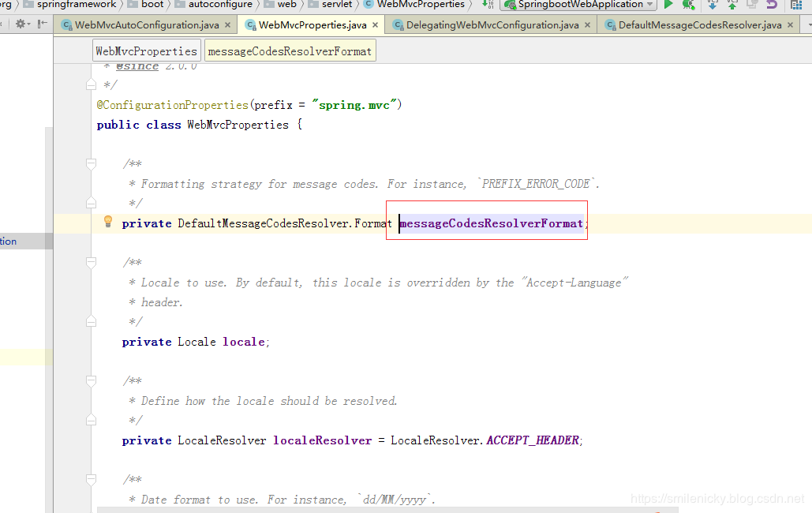812x513 pixels.
Task: Run the application with the green play icon
Action: (x=668, y=4)
